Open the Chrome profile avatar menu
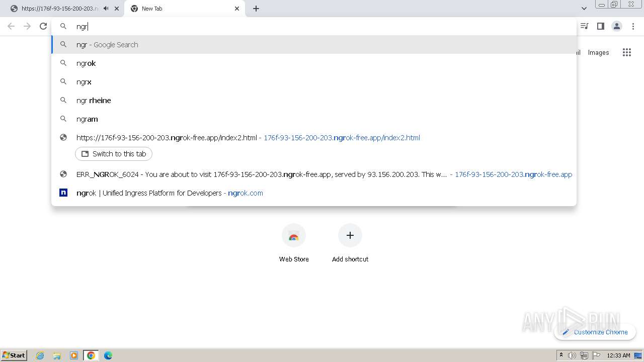The height and width of the screenshot is (362, 644). pyautogui.click(x=617, y=26)
